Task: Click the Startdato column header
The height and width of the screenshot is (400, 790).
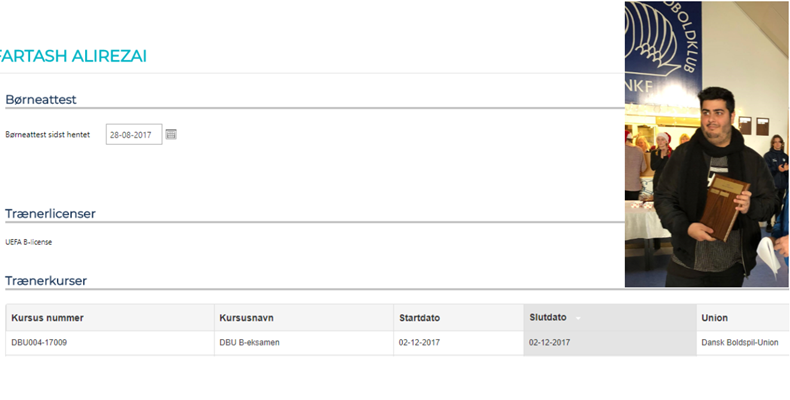Action: pos(419,318)
